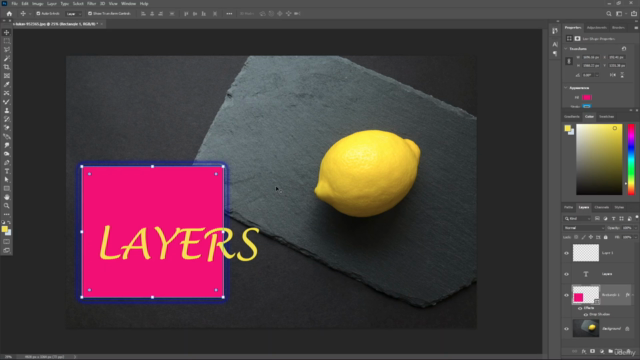This screenshot has height=360, width=640.
Task: Open the Image menu
Action: 38,4
